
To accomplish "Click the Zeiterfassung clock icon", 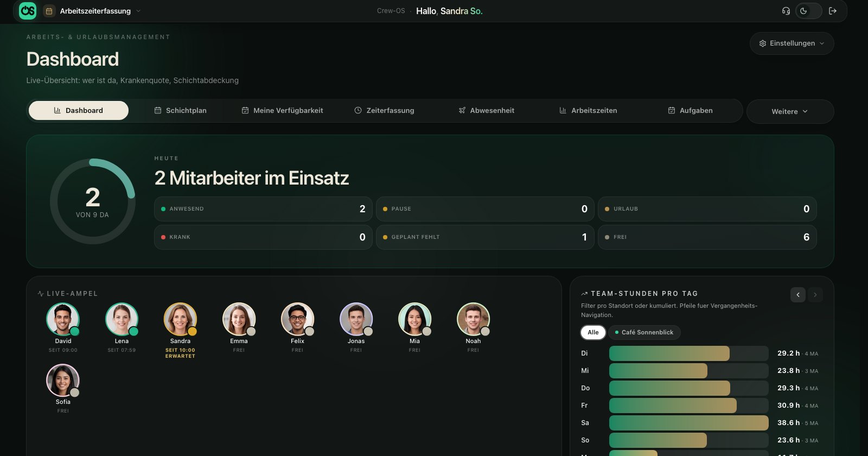I will [x=358, y=110].
